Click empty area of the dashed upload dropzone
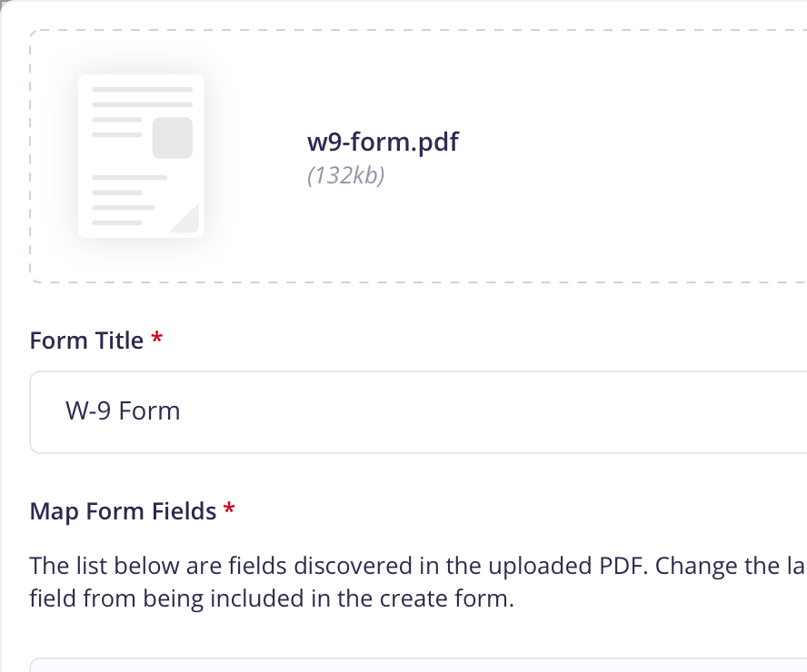 pyautogui.click(x=618, y=156)
